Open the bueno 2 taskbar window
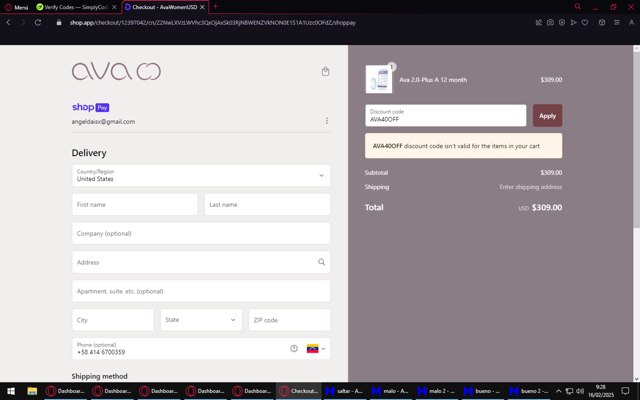Screen dimensions: 640x400 [x=530, y=391]
